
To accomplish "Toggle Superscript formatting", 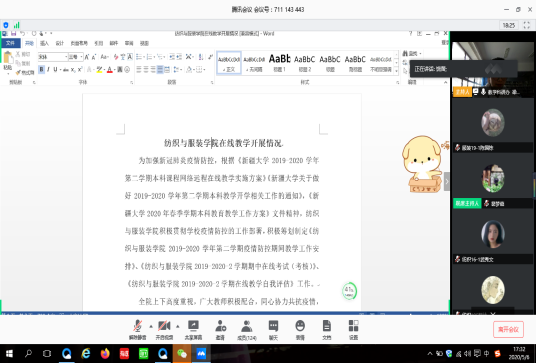I will coord(80,69).
